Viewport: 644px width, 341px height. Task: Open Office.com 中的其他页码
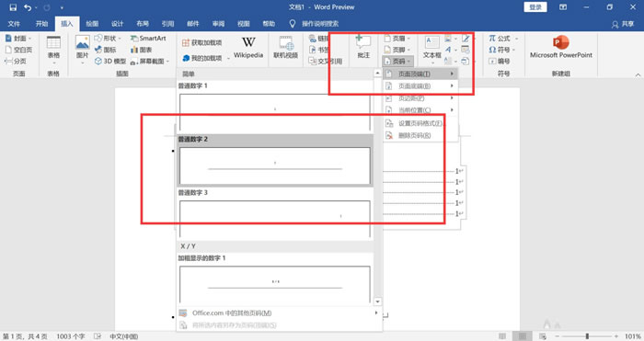point(279,313)
